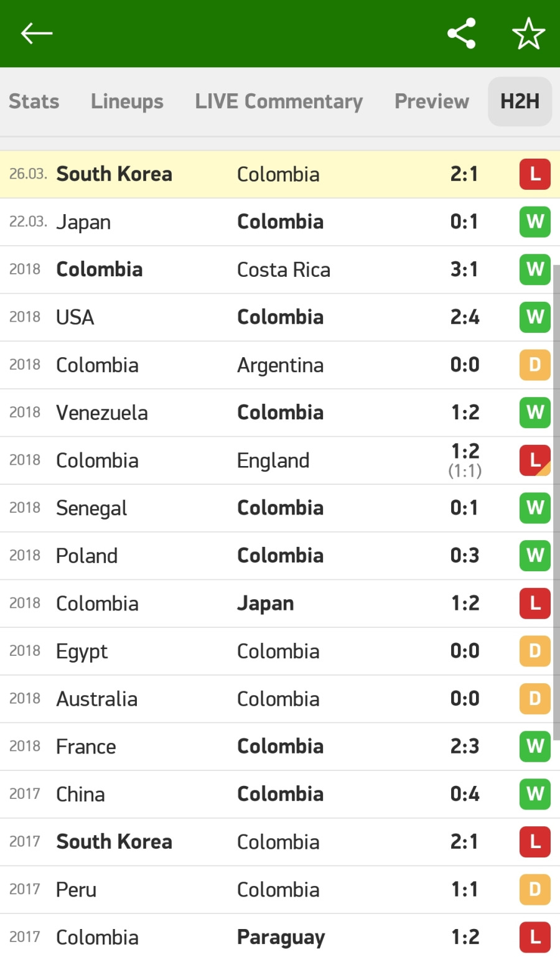
Task: Open the China vs Colombia 0:4 match
Action: [280, 794]
